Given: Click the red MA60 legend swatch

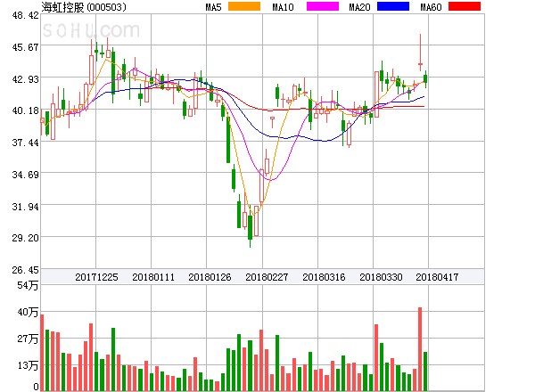Looking at the screenshot, I should [x=465, y=6].
